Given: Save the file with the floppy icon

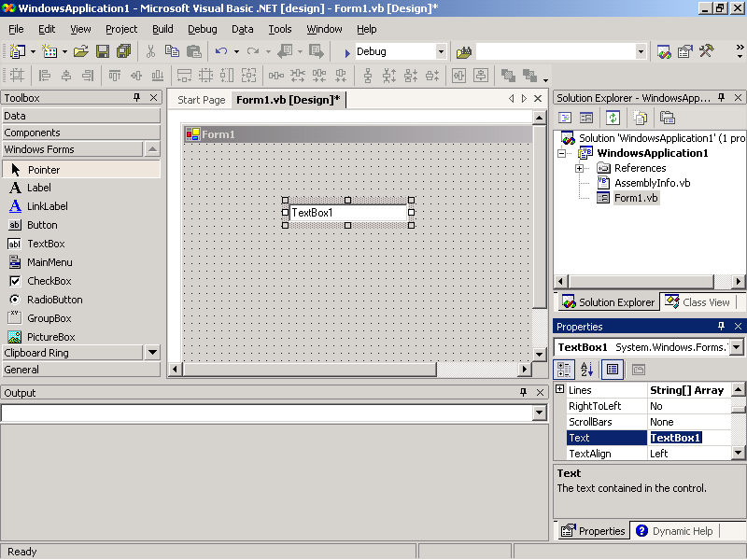Looking at the screenshot, I should coord(103,51).
